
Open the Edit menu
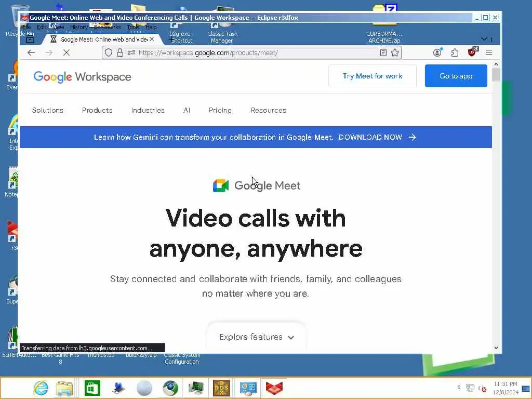42,27
